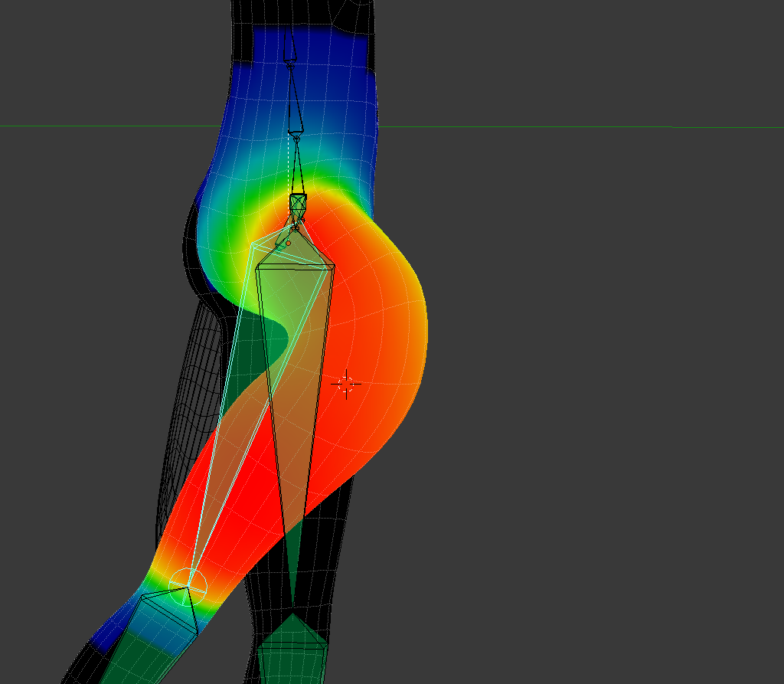Select the small green boxed hip bone
The height and width of the screenshot is (684, 784).
coord(298,203)
